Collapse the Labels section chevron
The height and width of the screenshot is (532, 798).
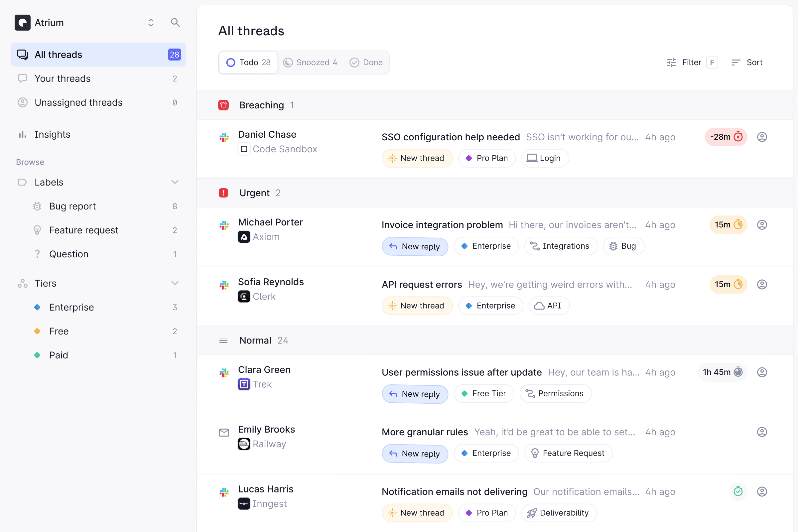175,182
